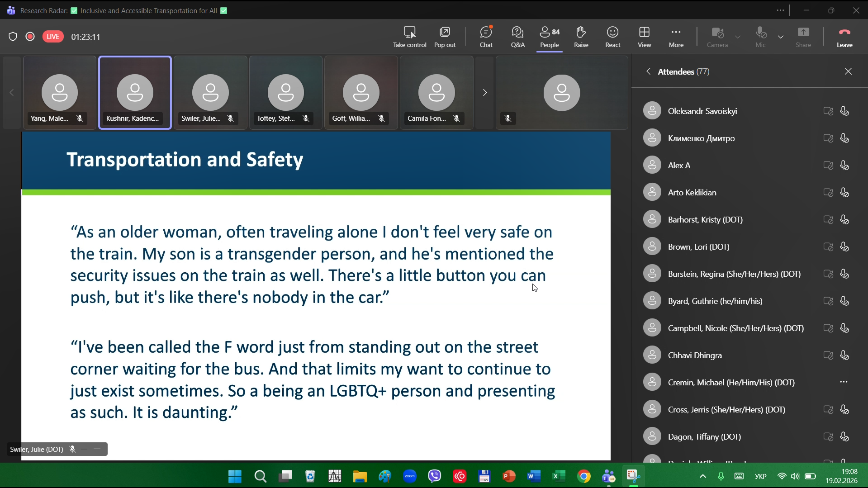Viewport: 868px width, 488px height.
Task: Toggle mic permission for Oleksandr Savoiskyi
Action: click(844, 111)
